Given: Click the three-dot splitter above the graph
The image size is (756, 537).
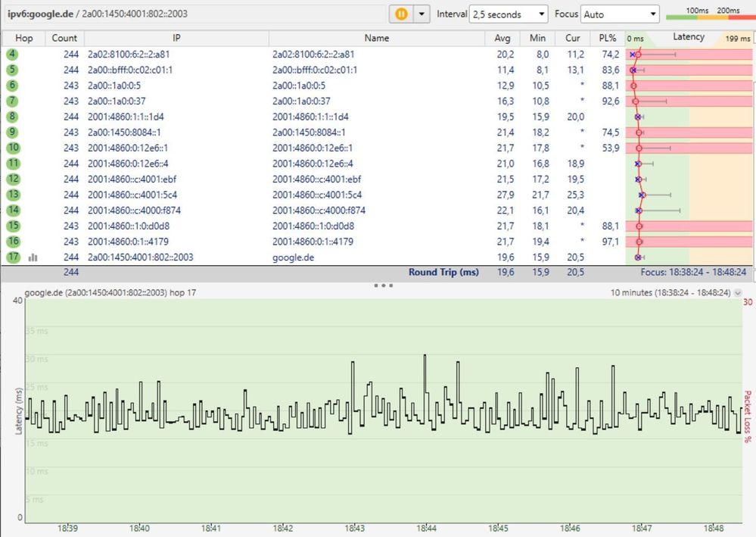Looking at the screenshot, I should tap(383, 286).
